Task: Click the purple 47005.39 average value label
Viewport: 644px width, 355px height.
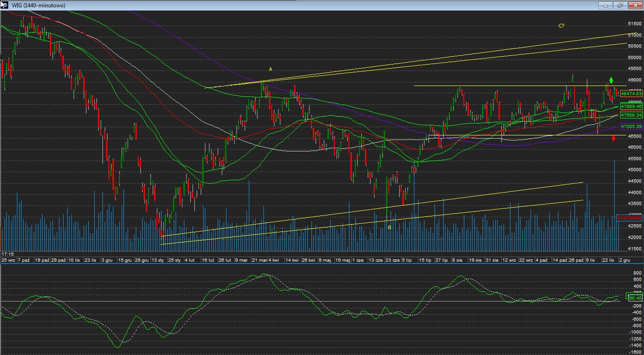Action: 632,126
